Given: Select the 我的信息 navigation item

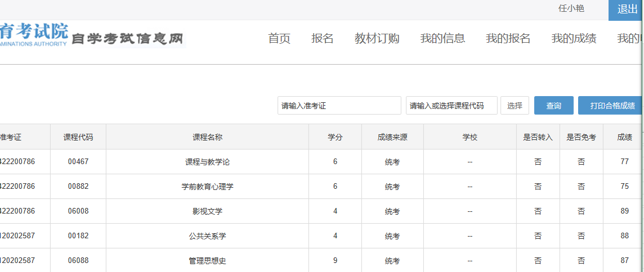Looking at the screenshot, I should click(442, 39).
